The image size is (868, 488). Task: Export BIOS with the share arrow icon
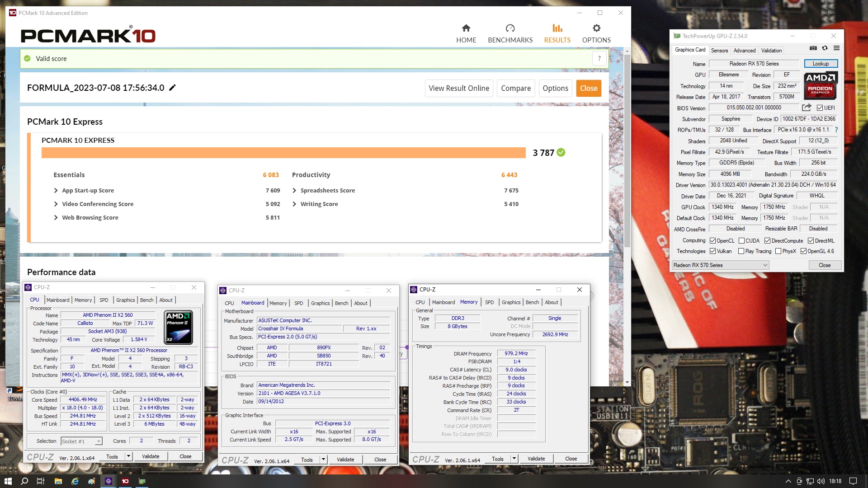pyautogui.click(x=807, y=108)
